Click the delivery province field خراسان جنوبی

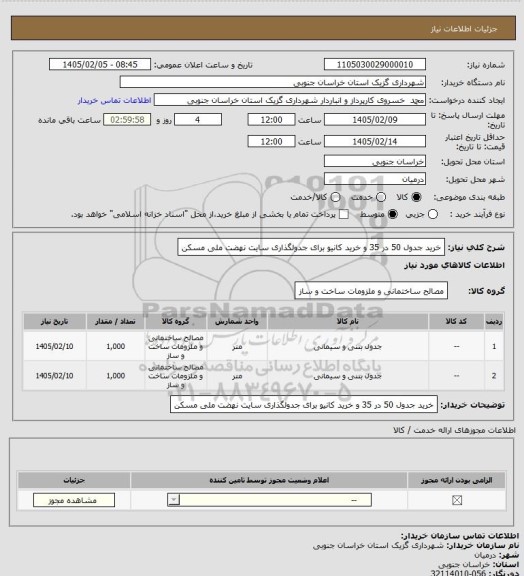click(375, 161)
